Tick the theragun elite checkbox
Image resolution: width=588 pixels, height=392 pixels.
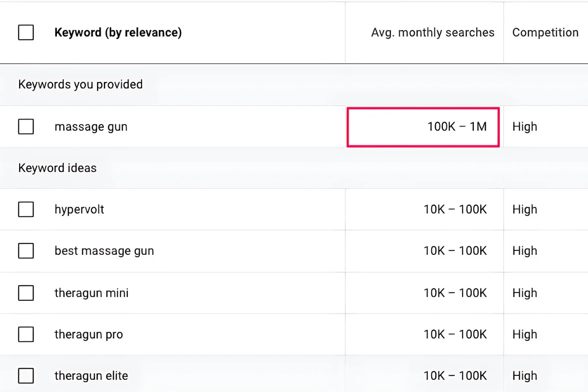pos(26,376)
